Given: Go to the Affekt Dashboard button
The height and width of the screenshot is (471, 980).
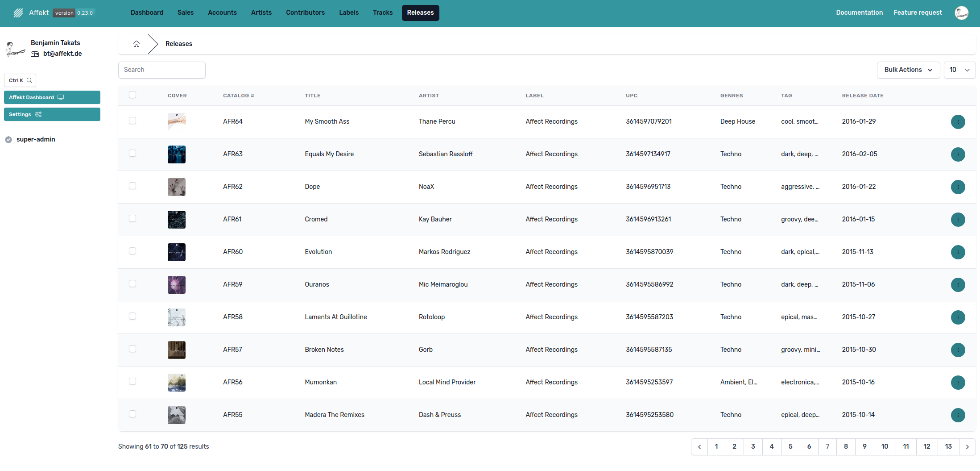Looking at the screenshot, I should pos(52,97).
